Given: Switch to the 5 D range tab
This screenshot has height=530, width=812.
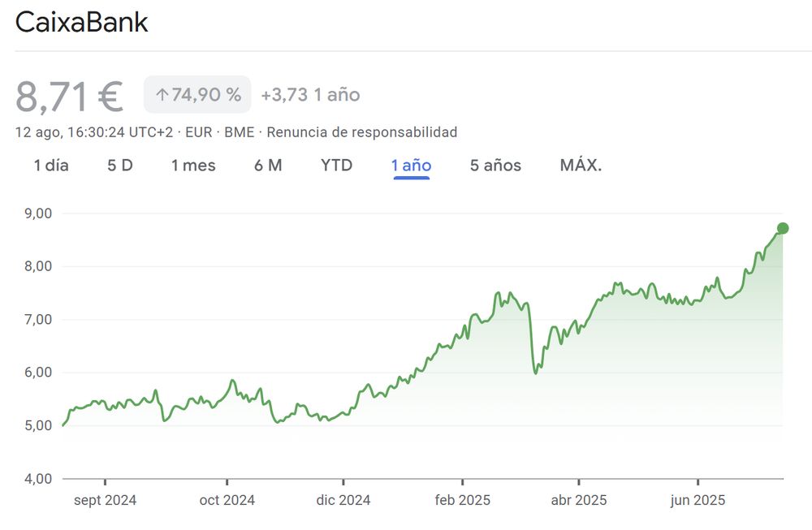Looking at the screenshot, I should pos(119,166).
